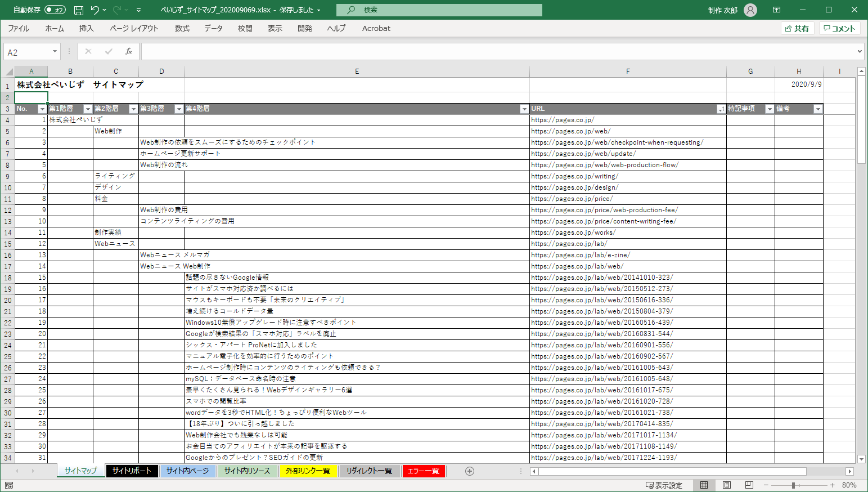Screen dimensions: 868x492
Task: Click the formula bar enter checkmark icon
Action: [x=109, y=52]
